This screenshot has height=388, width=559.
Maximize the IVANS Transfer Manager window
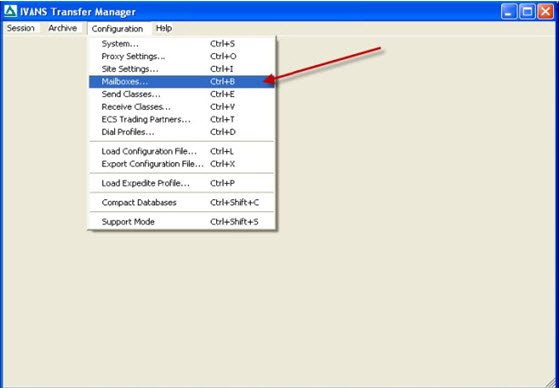(x=527, y=12)
